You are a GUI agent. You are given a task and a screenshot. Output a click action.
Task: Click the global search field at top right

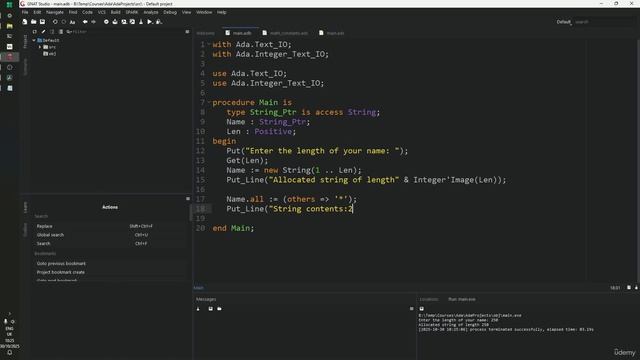(603, 22)
